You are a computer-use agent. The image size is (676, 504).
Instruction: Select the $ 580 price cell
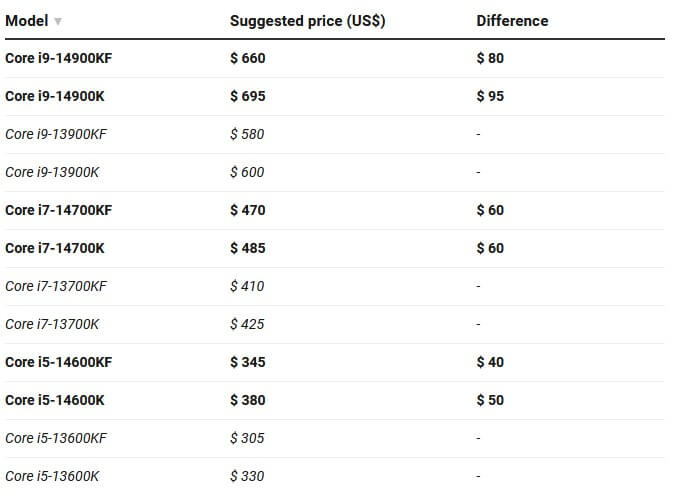[247, 134]
